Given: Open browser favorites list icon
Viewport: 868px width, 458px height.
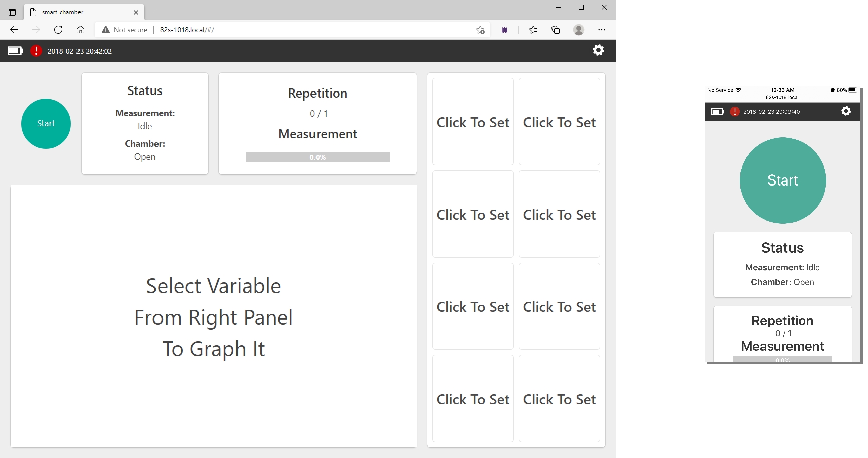Looking at the screenshot, I should [x=533, y=30].
